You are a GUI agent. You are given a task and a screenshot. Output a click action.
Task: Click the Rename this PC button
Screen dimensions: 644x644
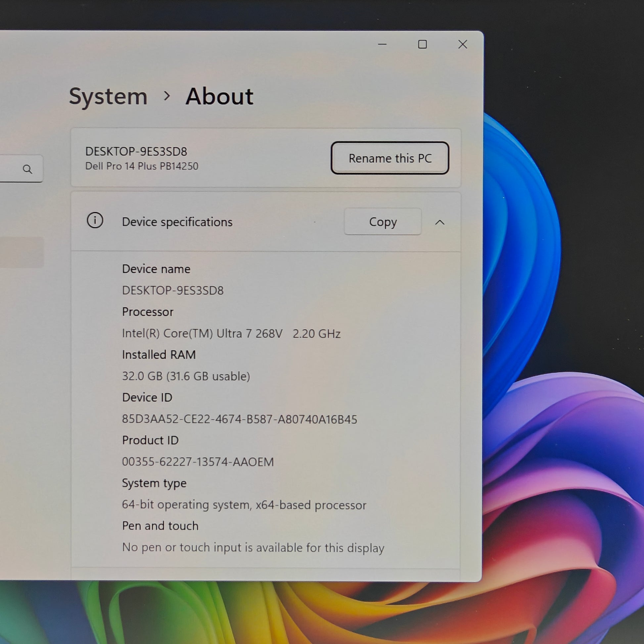click(390, 158)
